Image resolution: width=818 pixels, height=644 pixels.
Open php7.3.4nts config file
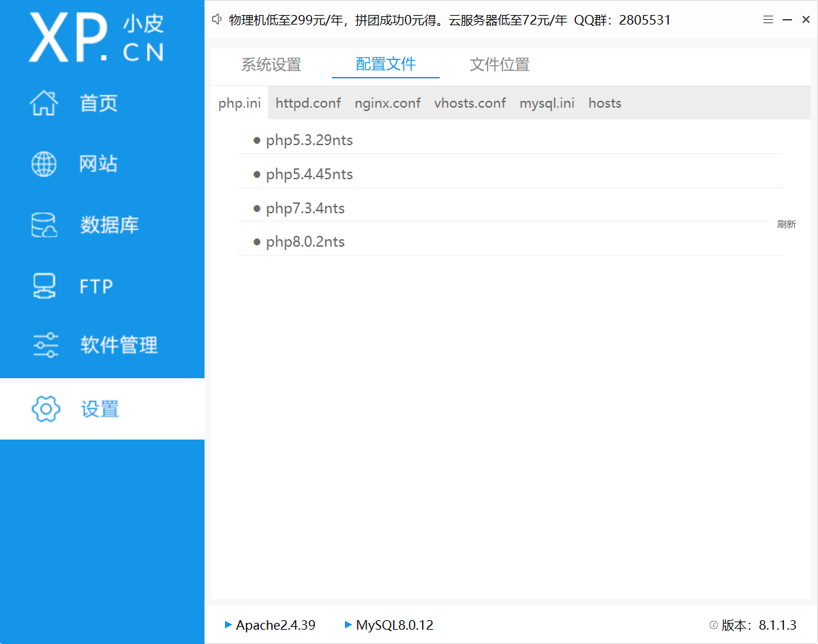coord(305,208)
